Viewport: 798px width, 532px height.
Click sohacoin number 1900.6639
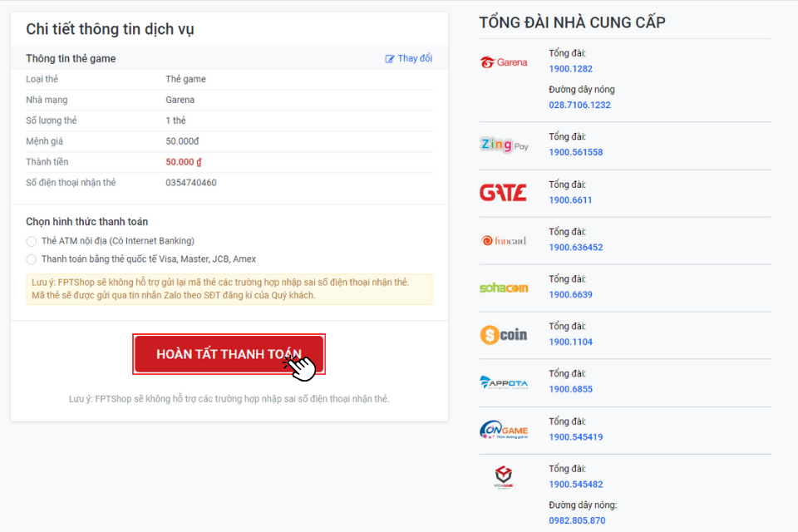(x=570, y=295)
